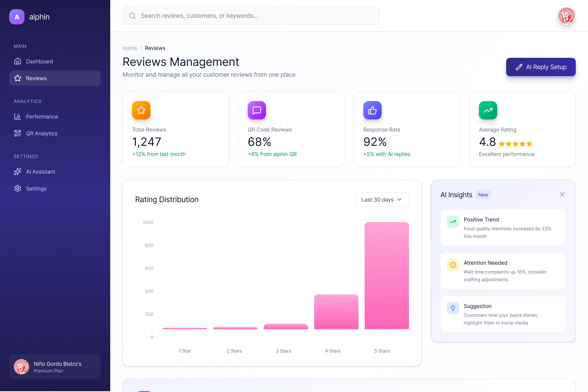This screenshot has height=392, width=588.
Task: Click the 5 Stars bar in the chart
Action: coord(386,275)
